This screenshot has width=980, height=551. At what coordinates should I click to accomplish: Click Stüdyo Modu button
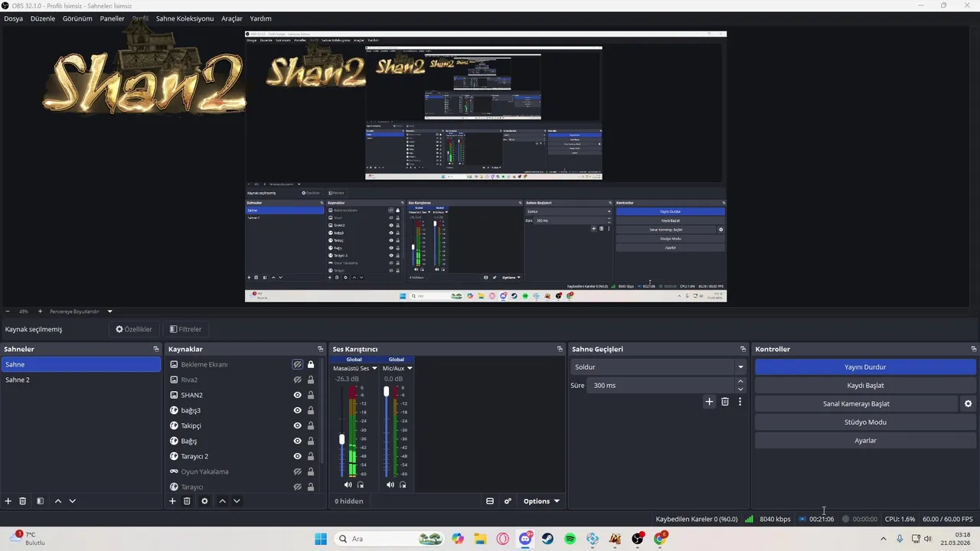pyautogui.click(x=865, y=422)
